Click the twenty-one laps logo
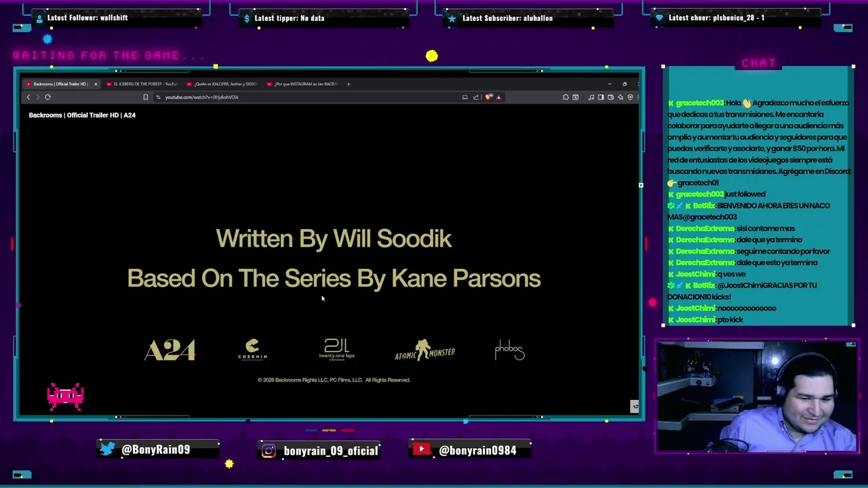Screen dimensions: 868x488 point(336,349)
